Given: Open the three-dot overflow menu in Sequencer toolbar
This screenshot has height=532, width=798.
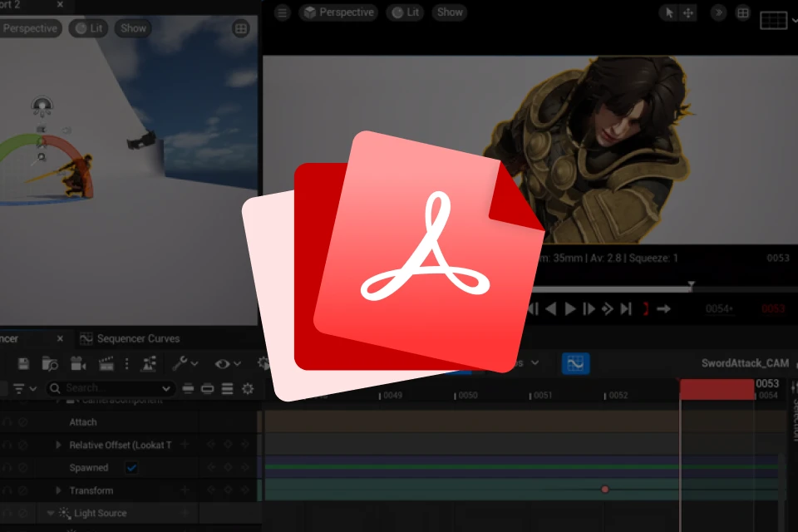Looking at the screenshot, I should pyautogui.click(x=126, y=363).
